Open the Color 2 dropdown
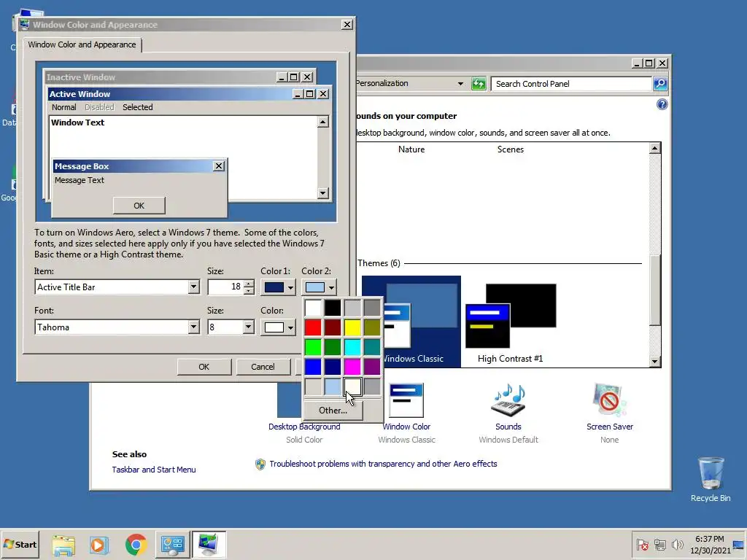Screen dimensions: 747x560 tap(320, 287)
